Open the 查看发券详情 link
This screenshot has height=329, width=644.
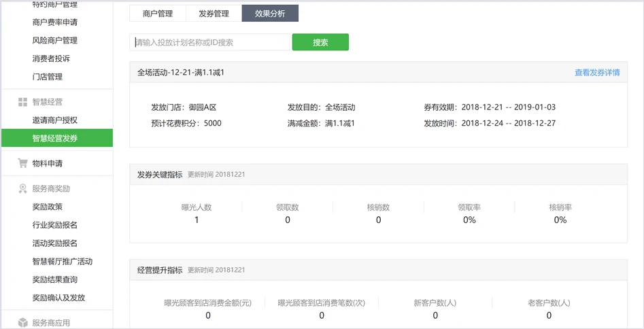[596, 73]
